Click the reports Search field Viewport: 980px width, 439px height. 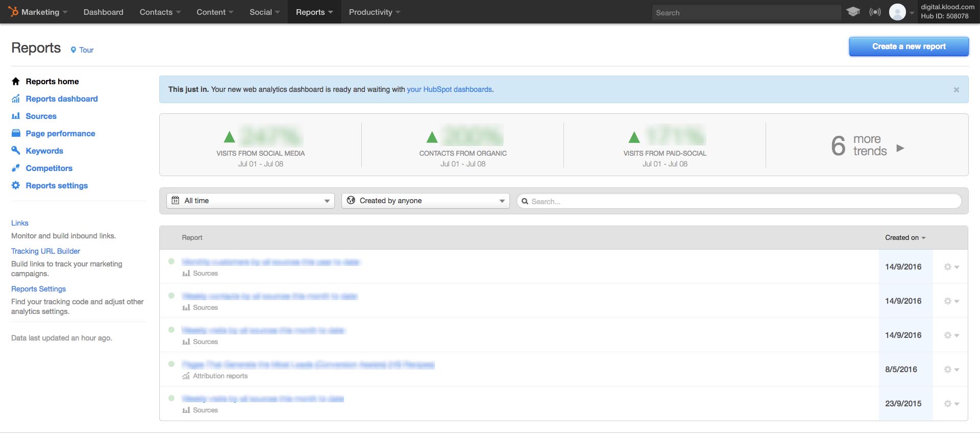(740, 201)
